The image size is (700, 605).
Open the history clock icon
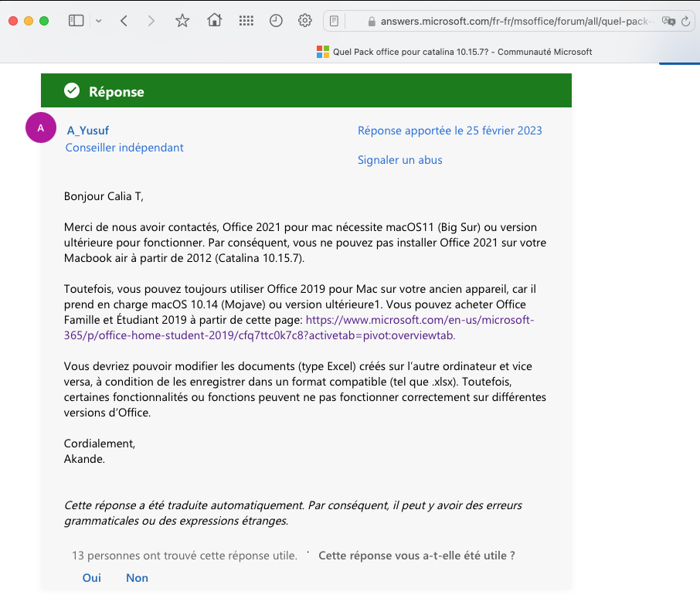point(276,21)
